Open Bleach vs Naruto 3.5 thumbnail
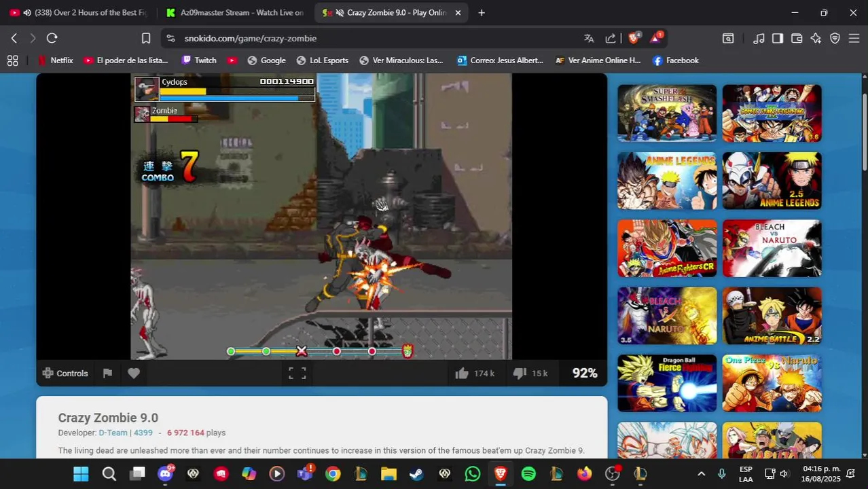This screenshot has width=868, height=489. (x=667, y=316)
